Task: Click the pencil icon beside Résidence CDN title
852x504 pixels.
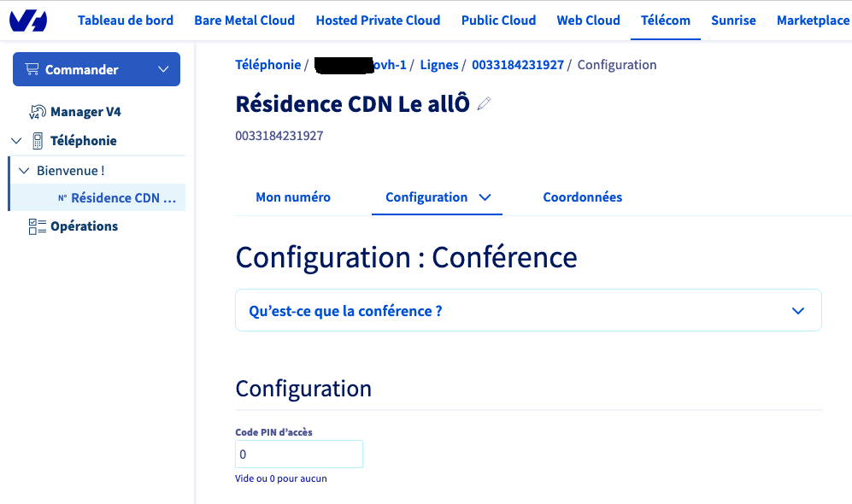Action: click(x=485, y=104)
